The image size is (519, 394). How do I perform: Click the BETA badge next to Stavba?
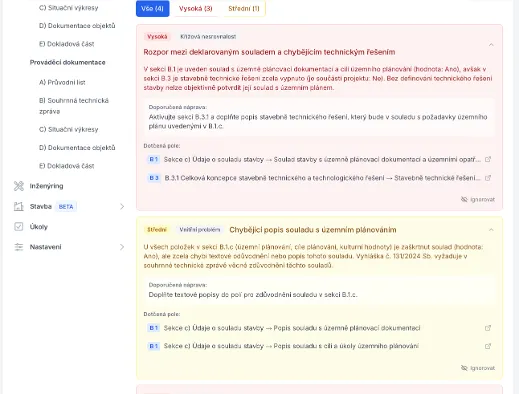(66, 207)
